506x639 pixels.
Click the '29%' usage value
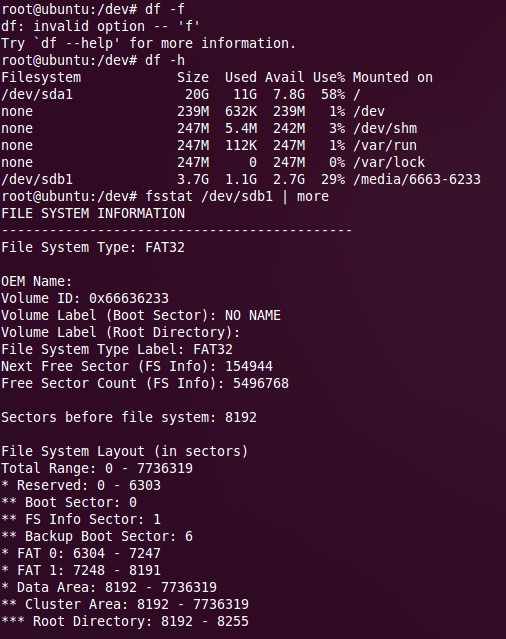coord(333,179)
